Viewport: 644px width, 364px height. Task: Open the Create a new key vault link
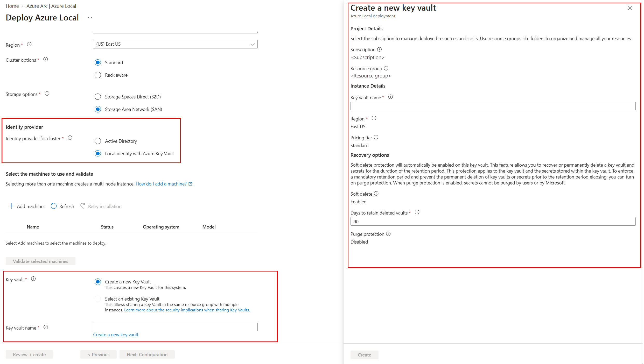click(116, 335)
